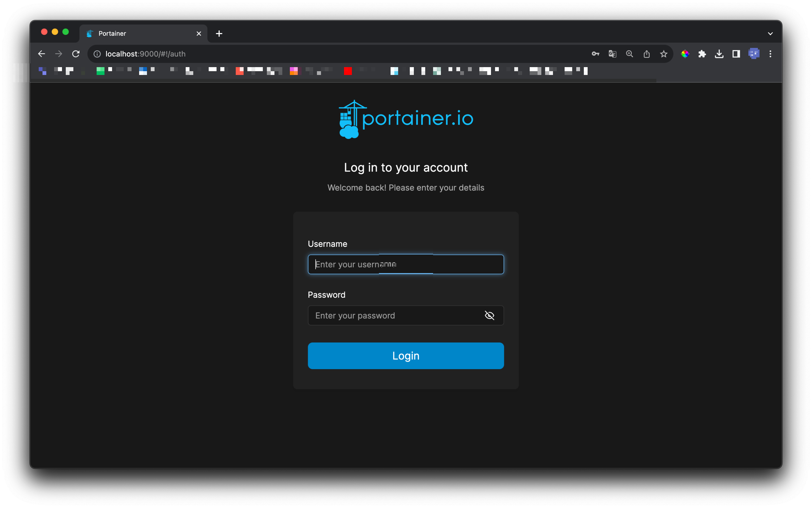Go back using browser back arrow
This screenshot has width=812, height=508.
tap(42, 54)
